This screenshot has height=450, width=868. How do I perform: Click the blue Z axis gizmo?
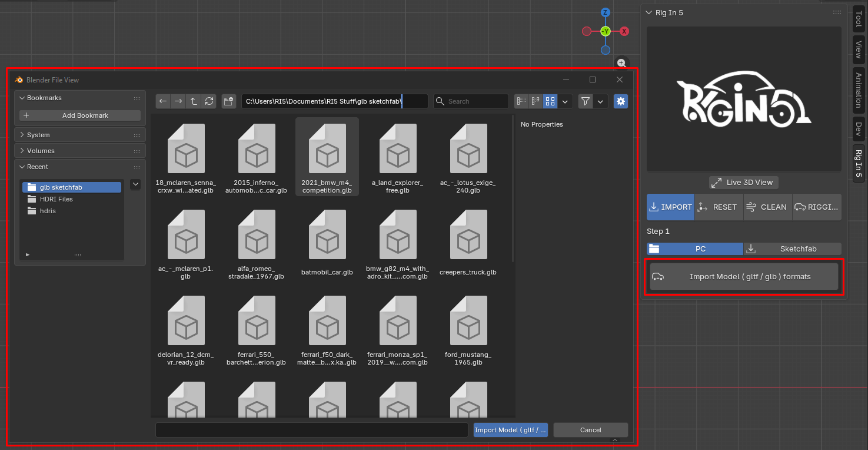point(606,12)
